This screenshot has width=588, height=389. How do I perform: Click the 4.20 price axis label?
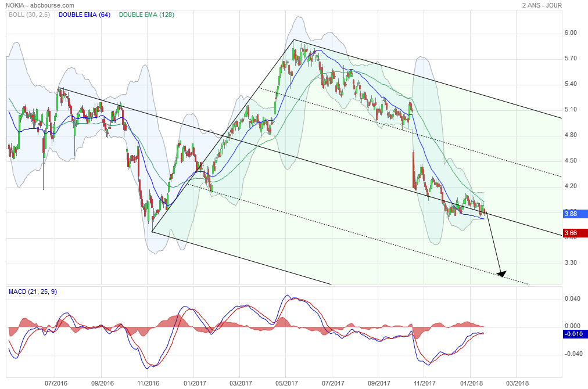(x=571, y=186)
